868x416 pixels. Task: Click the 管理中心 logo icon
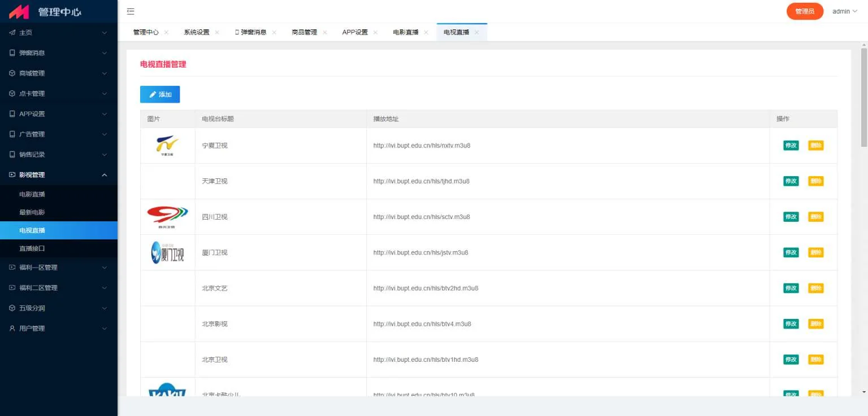[19, 11]
